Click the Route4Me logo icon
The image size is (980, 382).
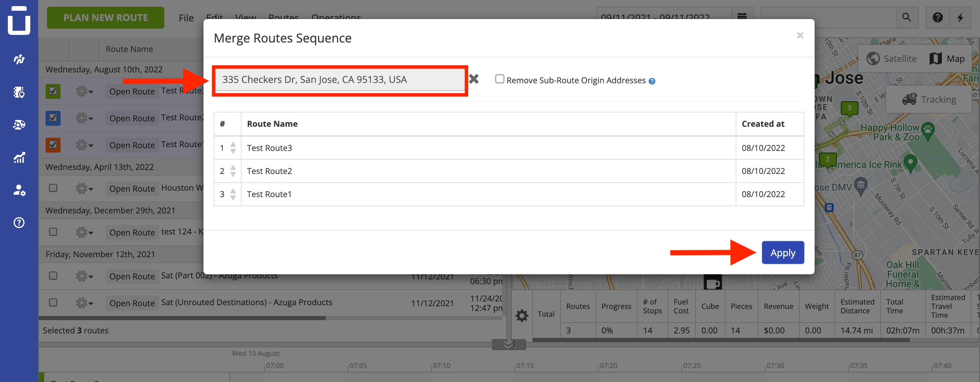19,20
